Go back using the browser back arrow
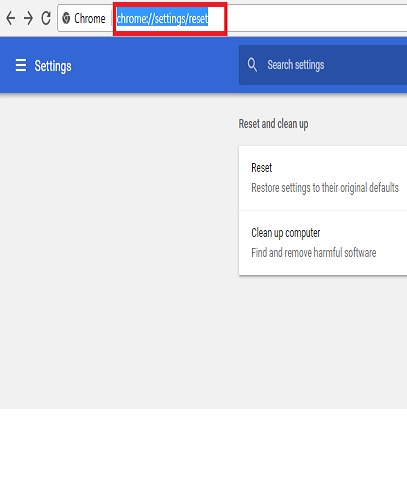Screen dimensions: 407x500 click(x=11, y=18)
